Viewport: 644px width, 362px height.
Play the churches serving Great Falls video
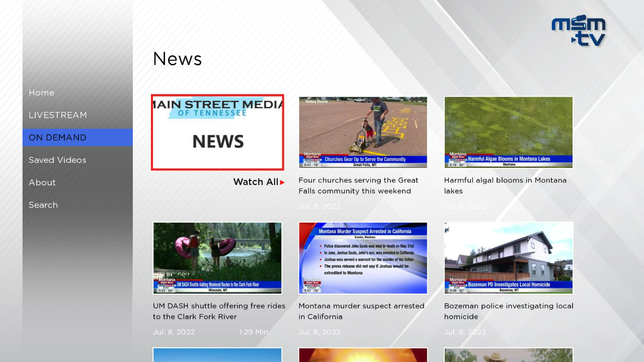point(363,132)
